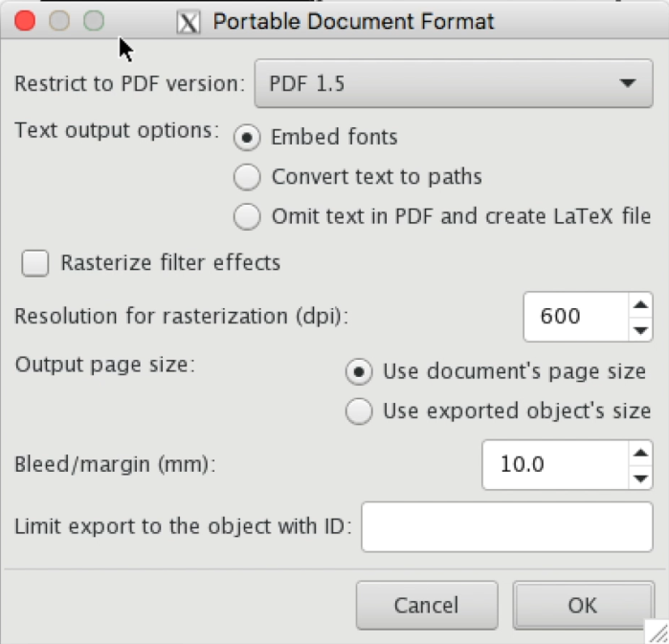Screen dimensions: 669x644
Task: Choose Convert text to paths
Action: pos(247,177)
